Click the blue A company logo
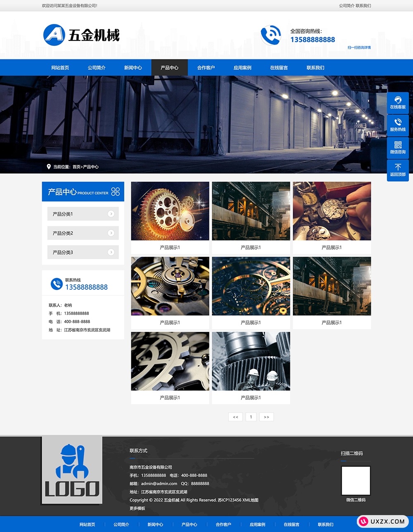This screenshot has width=413, height=532. [54, 35]
